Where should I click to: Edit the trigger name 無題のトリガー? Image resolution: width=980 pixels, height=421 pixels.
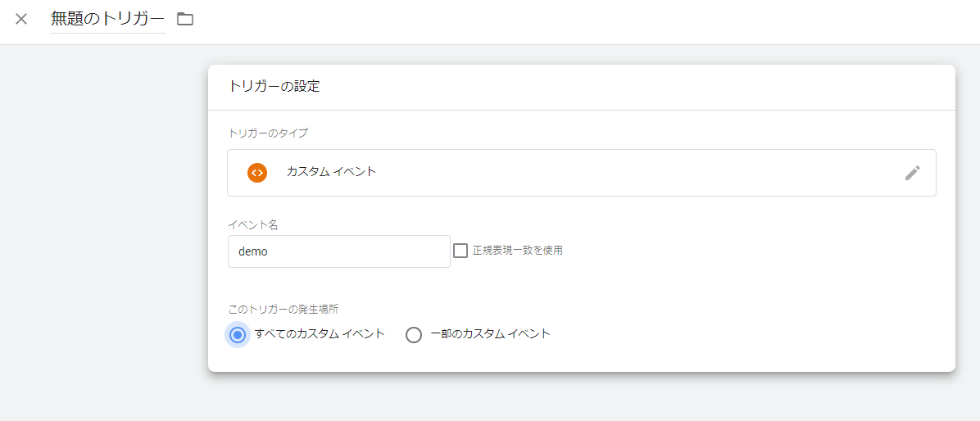pyautogui.click(x=107, y=19)
